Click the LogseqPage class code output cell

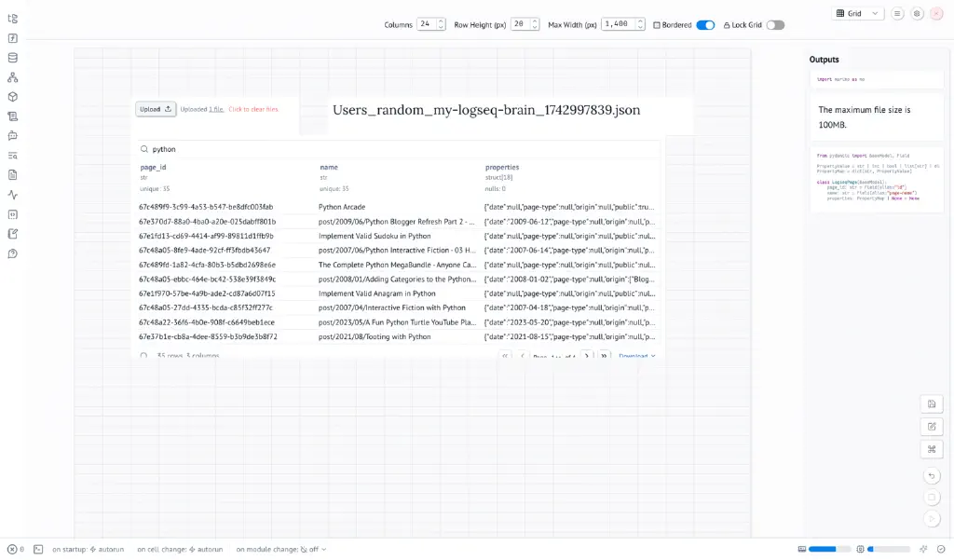pos(877,180)
